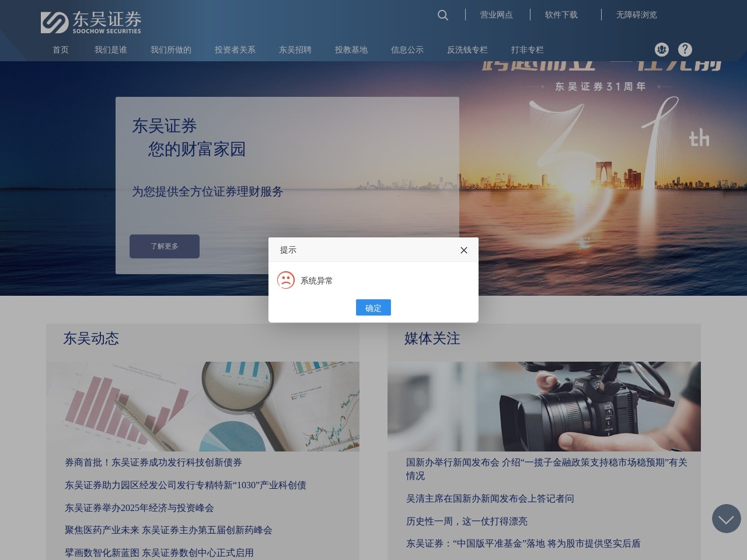Open 反洗钱专栏 menu

467,50
